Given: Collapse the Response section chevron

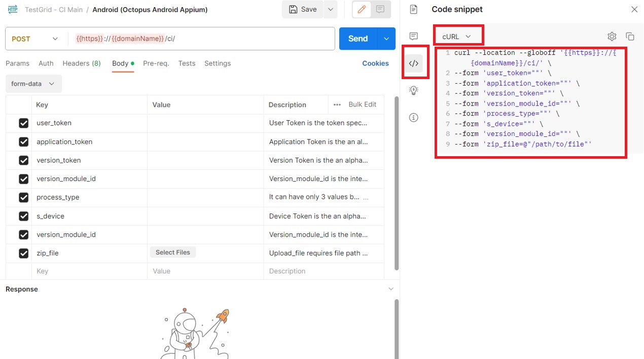Looking at the screenshot, I should 390,289.
